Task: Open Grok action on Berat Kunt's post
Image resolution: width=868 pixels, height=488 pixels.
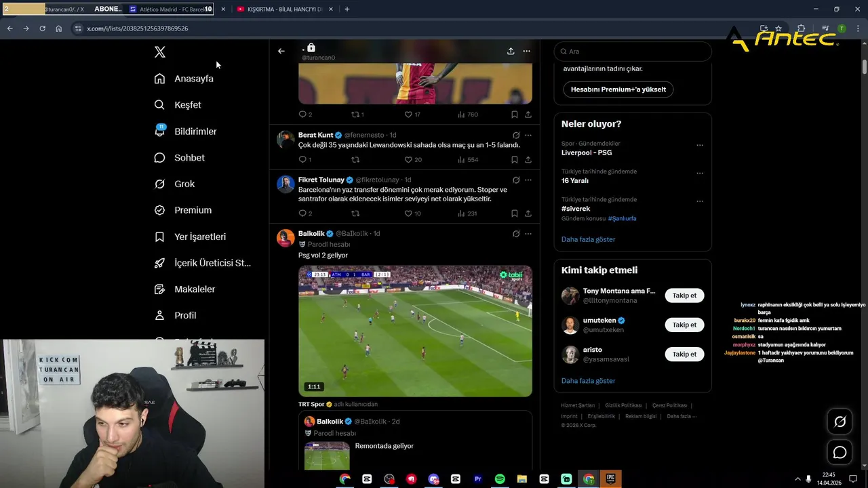Action: 516,135
